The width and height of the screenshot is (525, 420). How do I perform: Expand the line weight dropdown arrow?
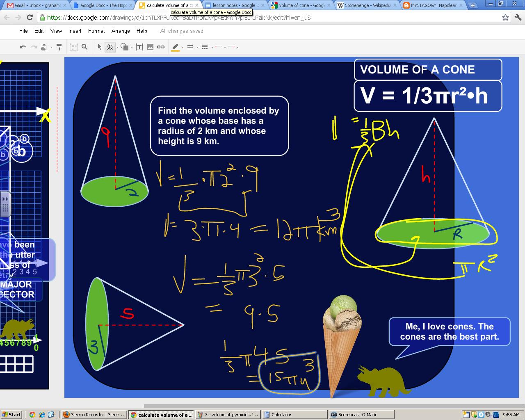click(x=197, y=48)
